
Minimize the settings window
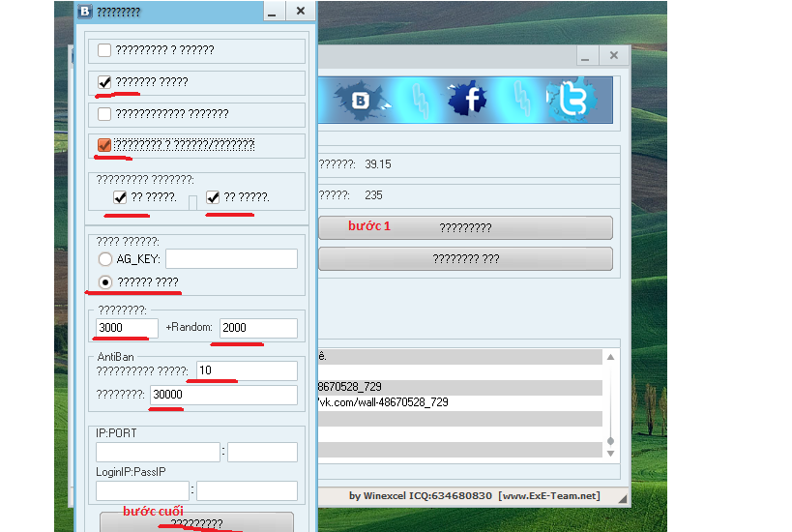pyautogui.click(x=274, y=12)
